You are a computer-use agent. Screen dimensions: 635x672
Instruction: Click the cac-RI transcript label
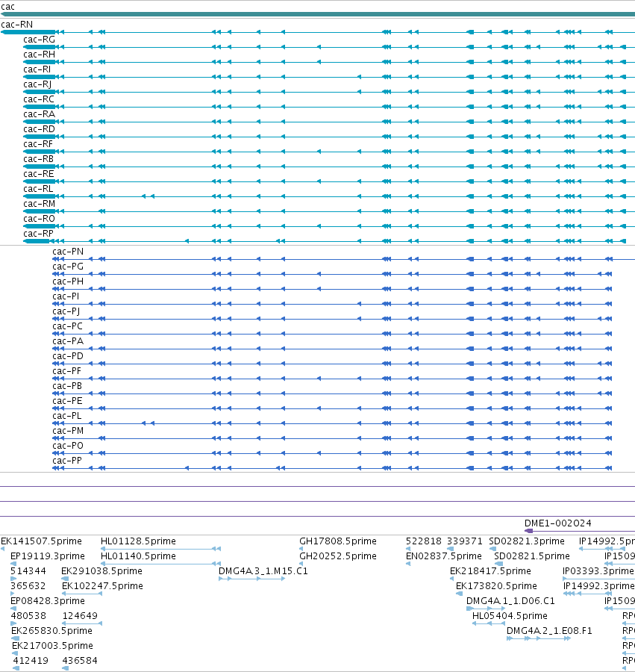tap(37, 69)
